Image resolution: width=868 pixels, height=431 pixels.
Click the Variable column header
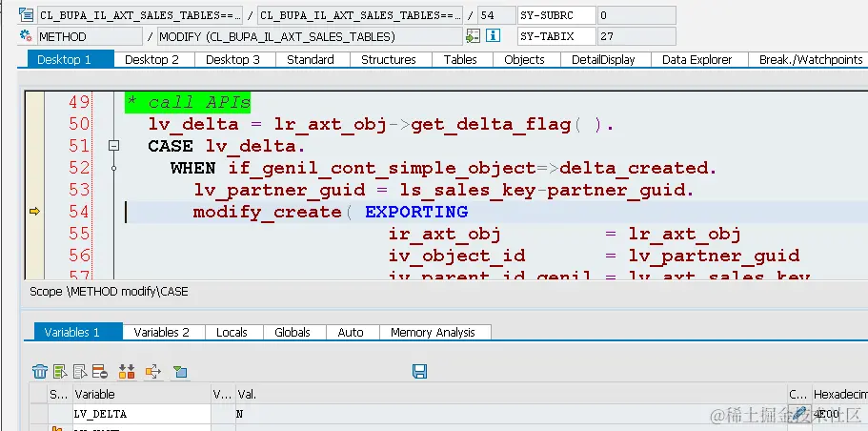click(x=142, y=394)
